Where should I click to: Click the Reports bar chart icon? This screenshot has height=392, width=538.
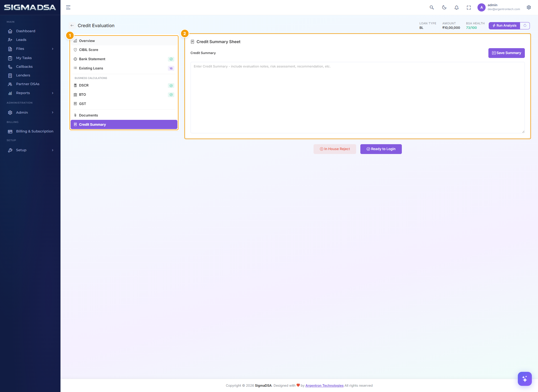pyautogui.click(x=10, y=93)
